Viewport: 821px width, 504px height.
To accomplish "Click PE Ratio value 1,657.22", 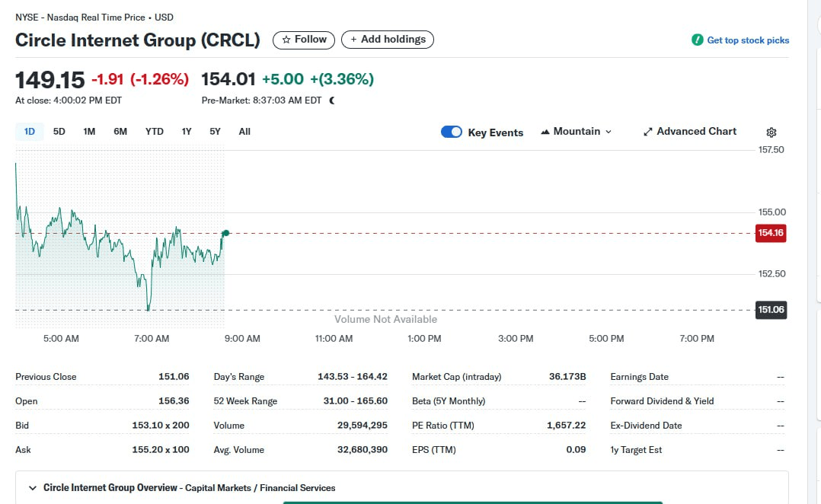I will coord(567,426).
